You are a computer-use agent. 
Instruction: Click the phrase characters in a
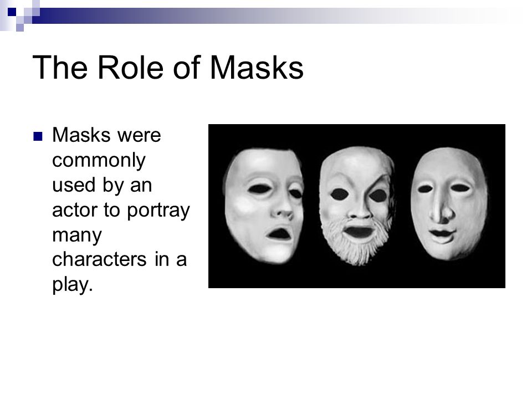[x=120, y=259]
